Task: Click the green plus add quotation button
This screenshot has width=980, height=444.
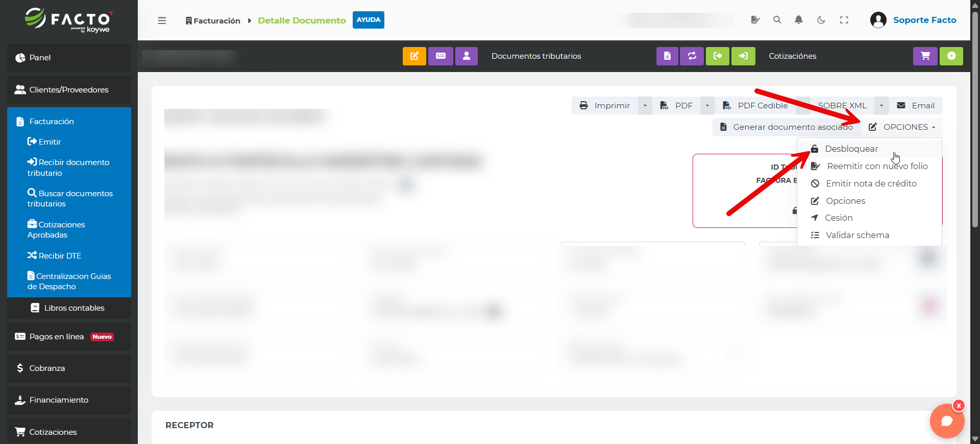Action: (951, 56)
